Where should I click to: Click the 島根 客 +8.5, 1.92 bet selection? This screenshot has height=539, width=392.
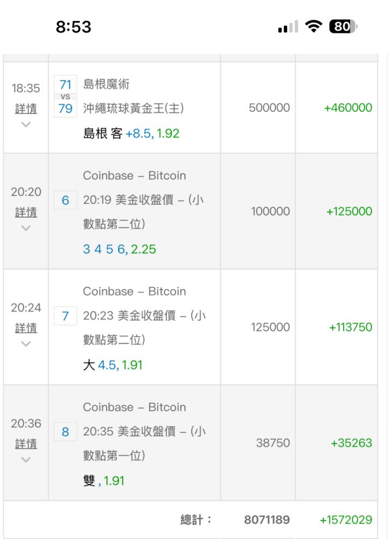click(x=131, y=133)
